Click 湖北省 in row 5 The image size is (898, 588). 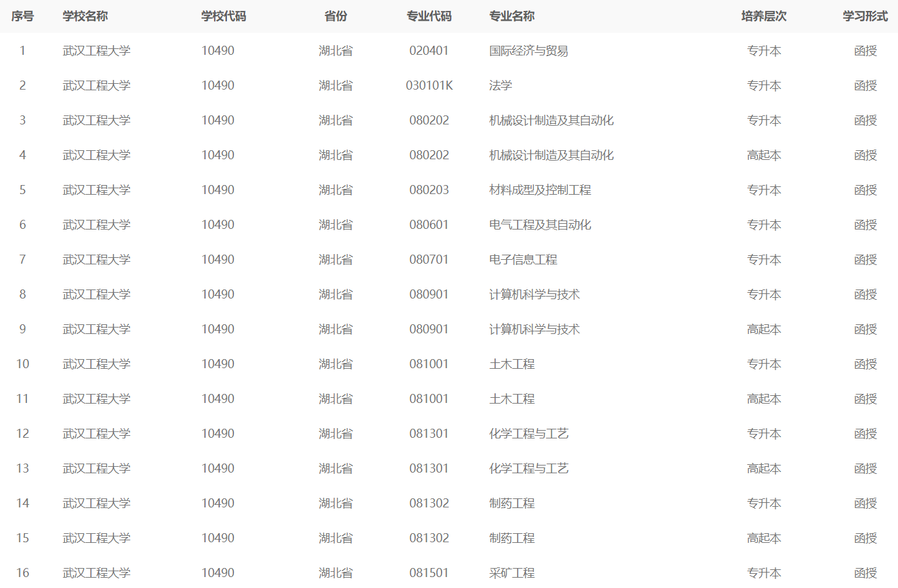click(336, 190)
